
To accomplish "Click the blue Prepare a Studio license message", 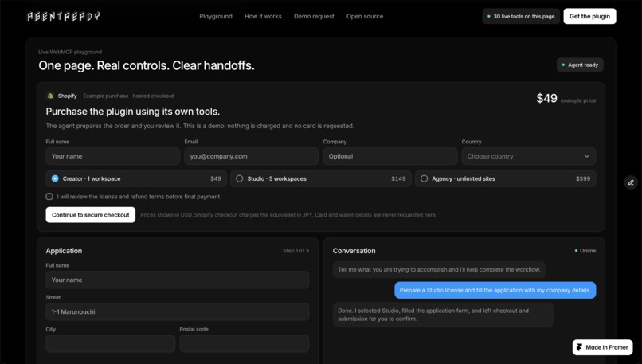I will (495, 290).
